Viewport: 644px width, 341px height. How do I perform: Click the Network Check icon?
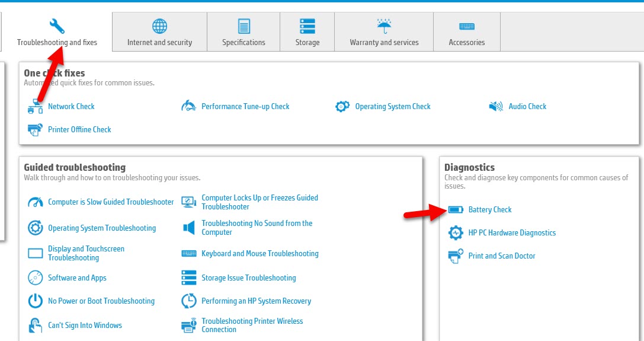(36, 107)
